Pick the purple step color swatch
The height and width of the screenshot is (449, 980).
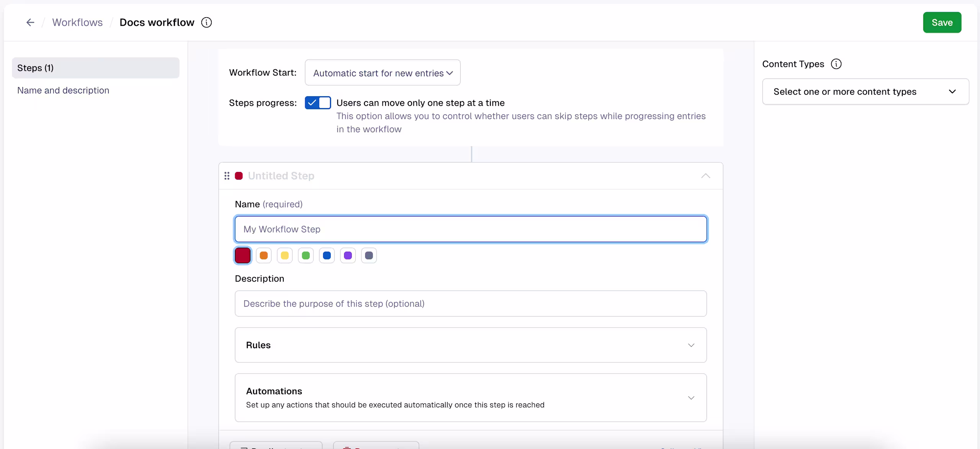(348, 256)
